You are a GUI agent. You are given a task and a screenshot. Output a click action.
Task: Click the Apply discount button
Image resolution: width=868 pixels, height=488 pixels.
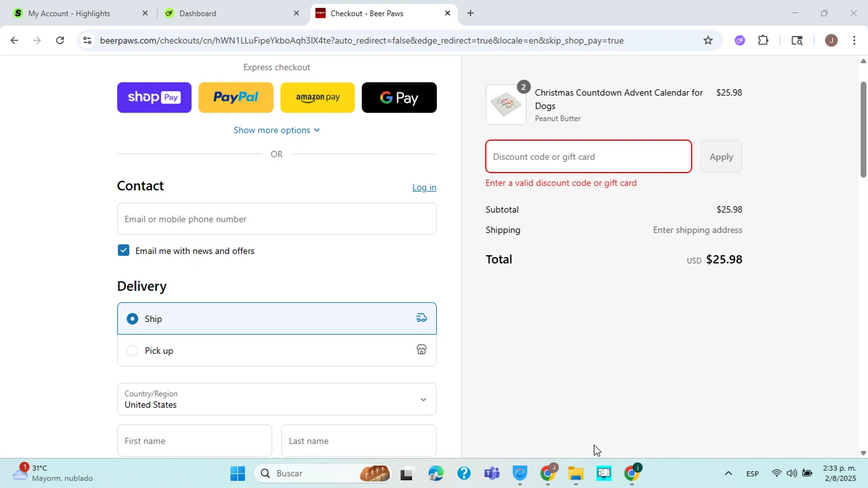pyautogui.click(x=721, y=156)
